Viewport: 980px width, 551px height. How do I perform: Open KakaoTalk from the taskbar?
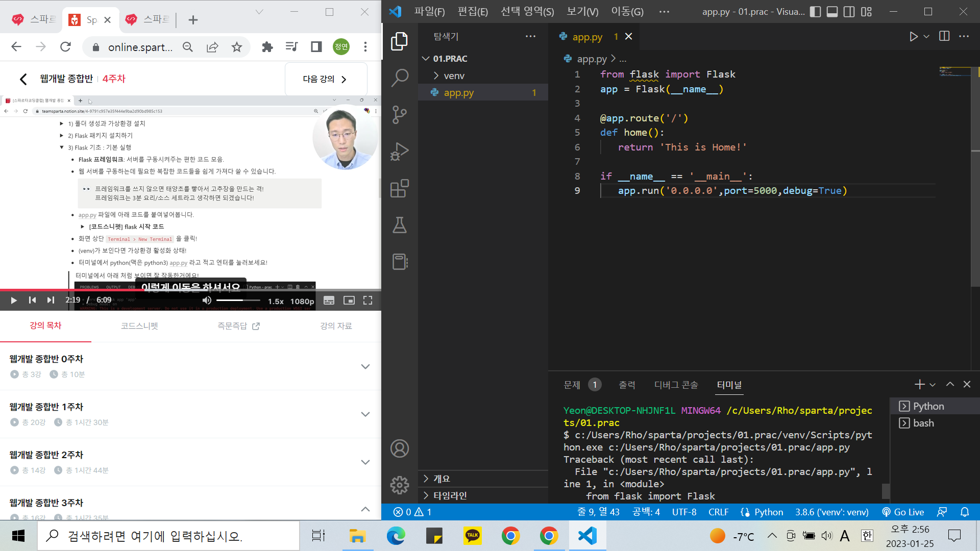(x=472, y=536)
